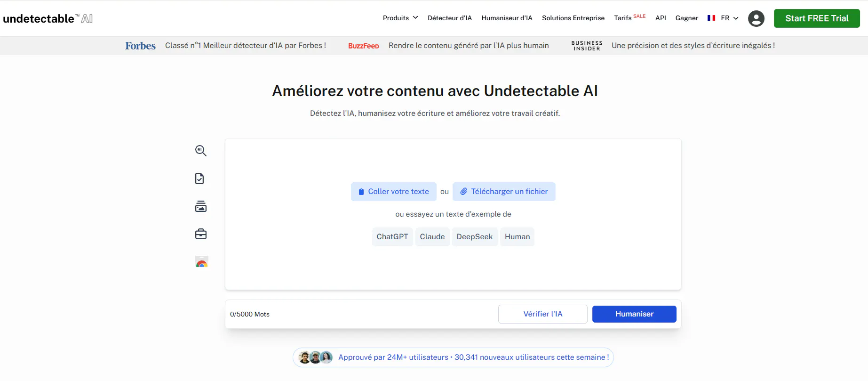Click the Vérifier l'IA button
Screen dimensions: 868x381
click(543, 314)
